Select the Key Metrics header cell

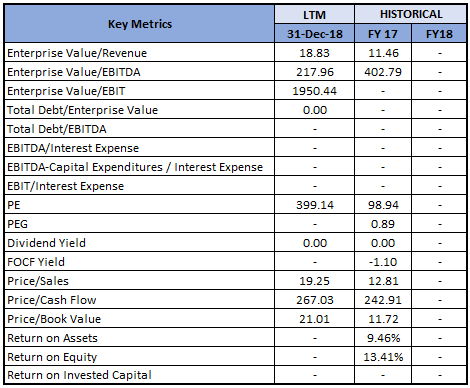pyautogui.click(x=140, y=24)
